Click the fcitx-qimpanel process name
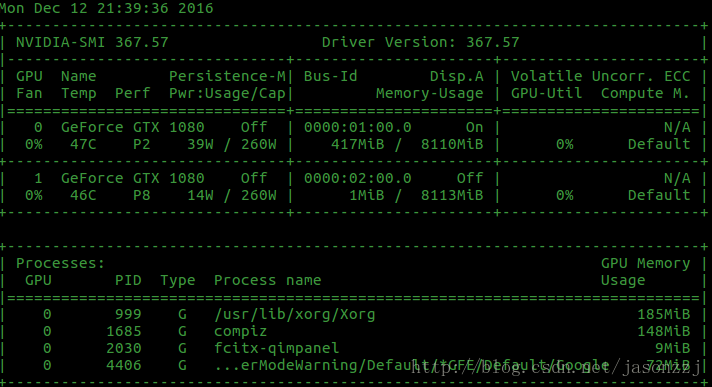Screen dimensions: 712x387 click(277, 348)
